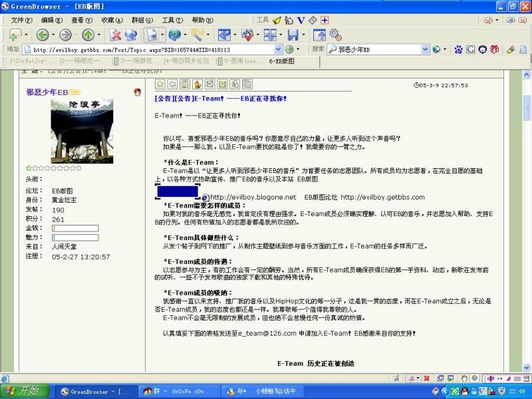This screenshot has width=532, height=399.
Task: Open the 工具 (Tools) menu
Action: tap(172, 20)
